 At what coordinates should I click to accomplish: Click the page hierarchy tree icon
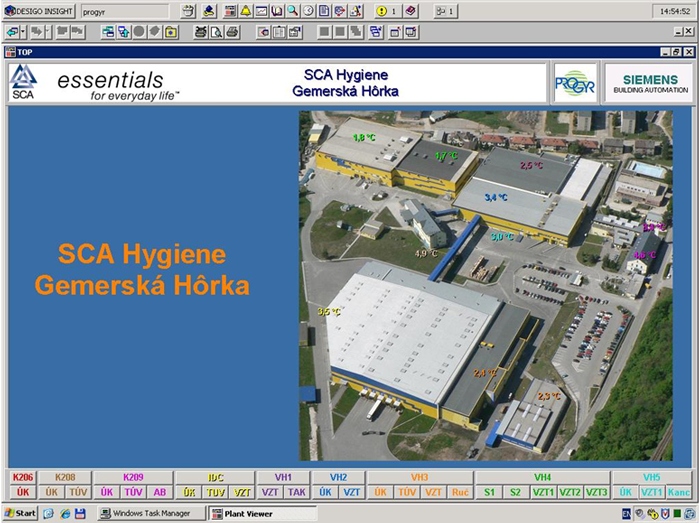tap(108, 32)
